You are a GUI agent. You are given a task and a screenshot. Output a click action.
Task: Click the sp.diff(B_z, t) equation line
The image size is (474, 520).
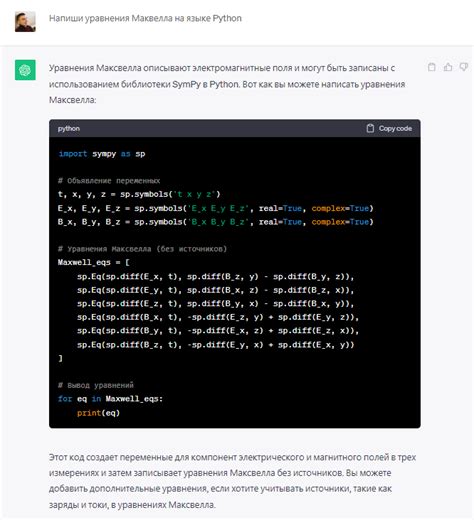click(x=216, y=344)
